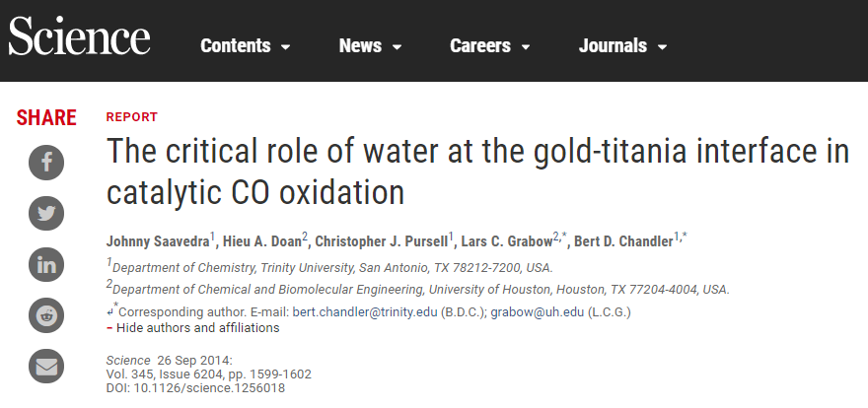Viewport: 868px width, 408px height.
Task: Email grabow@uh.edu
Action: [x=537, y=311]
